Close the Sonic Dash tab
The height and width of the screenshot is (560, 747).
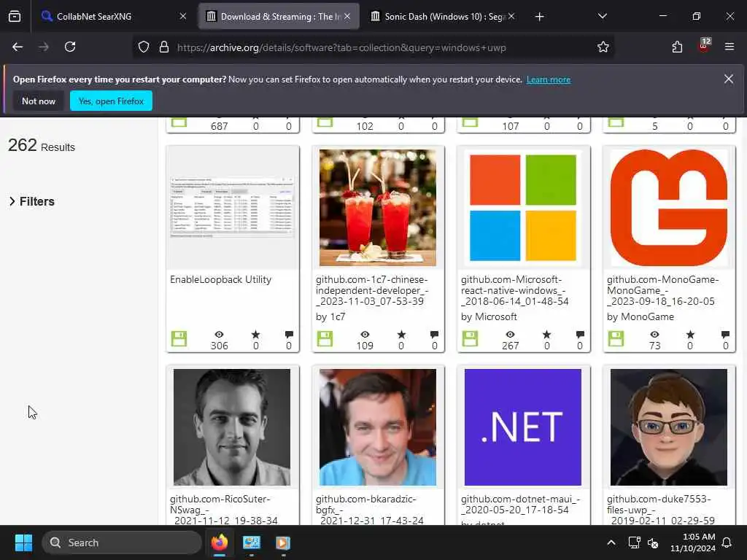[511, 16]
